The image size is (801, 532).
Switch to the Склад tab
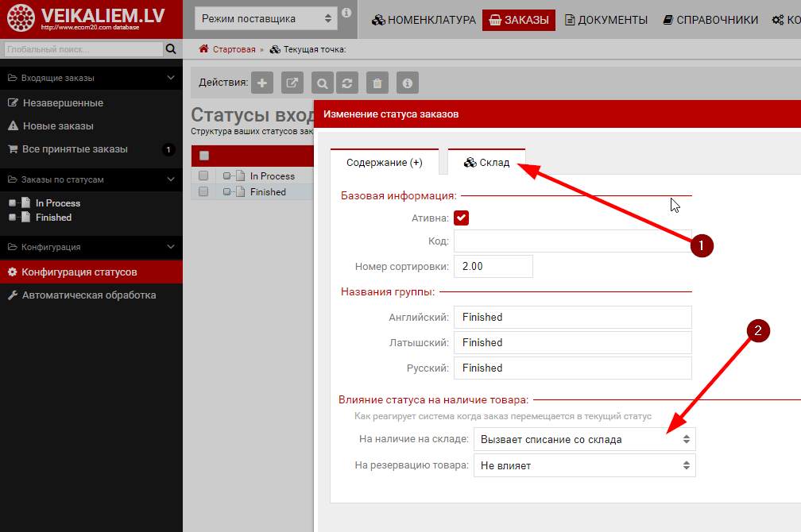coord(486,162)
